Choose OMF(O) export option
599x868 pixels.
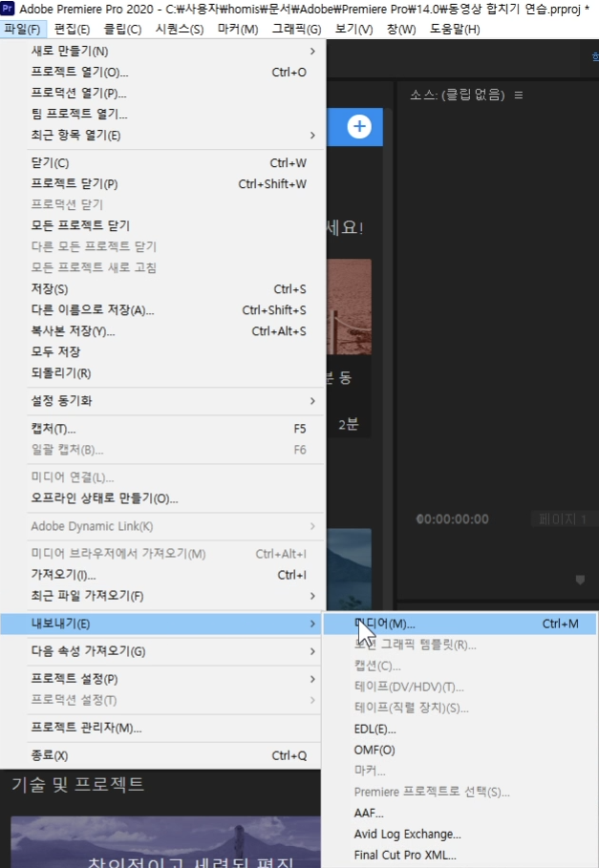pos(460,751)
